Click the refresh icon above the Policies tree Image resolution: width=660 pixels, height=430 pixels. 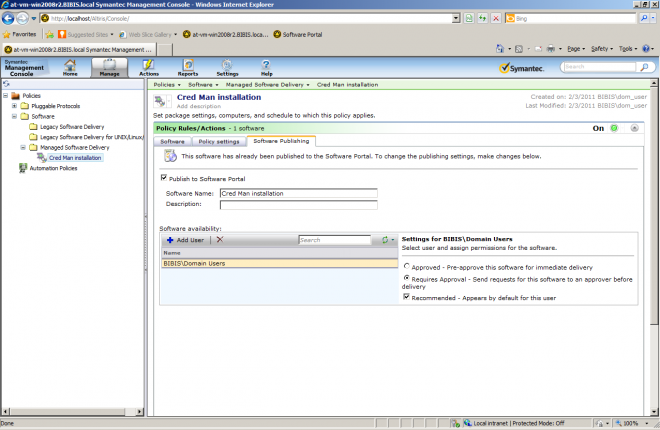6,84
